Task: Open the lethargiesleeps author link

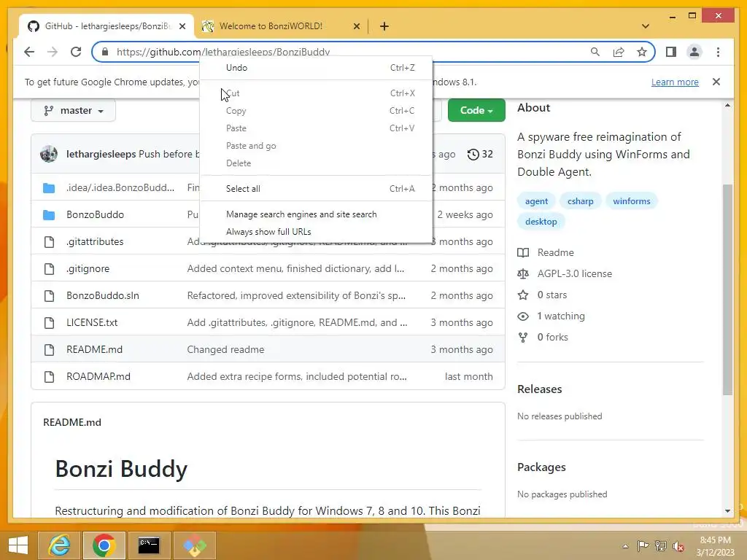Action: (101, 154)
